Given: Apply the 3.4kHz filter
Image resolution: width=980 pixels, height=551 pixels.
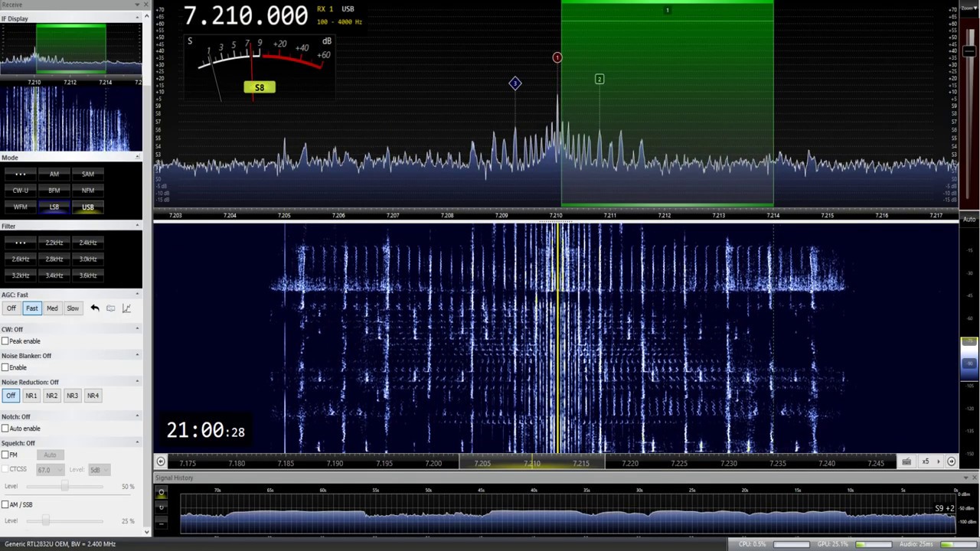Looking at the screenshot, I should click(x=54, y=275).
